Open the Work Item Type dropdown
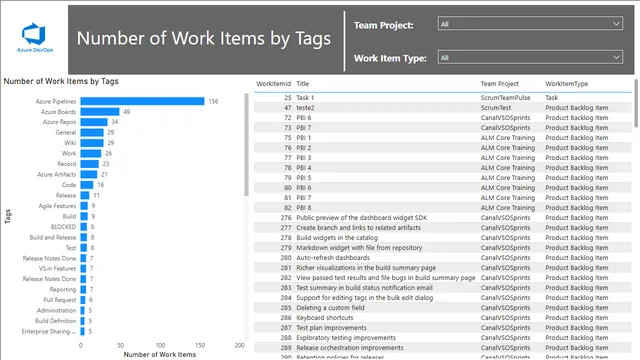The width and height of the screenshot is (640, 360). click(x=530, y=58)
